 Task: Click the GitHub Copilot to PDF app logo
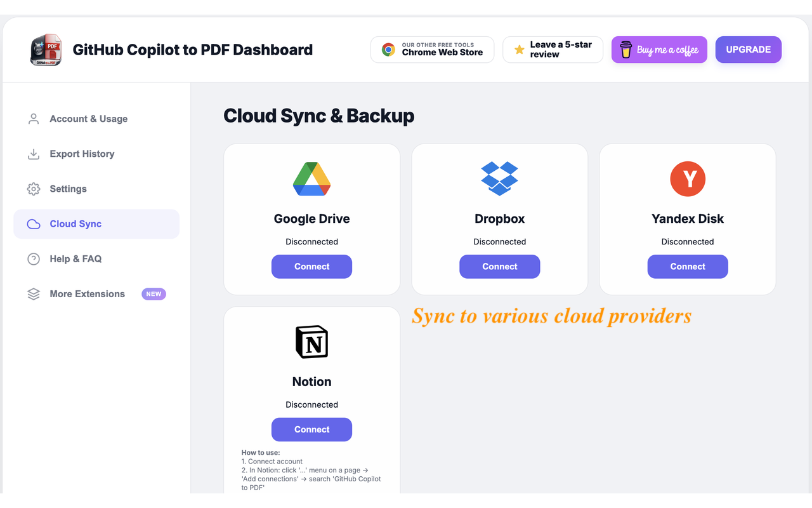(46, 50)
